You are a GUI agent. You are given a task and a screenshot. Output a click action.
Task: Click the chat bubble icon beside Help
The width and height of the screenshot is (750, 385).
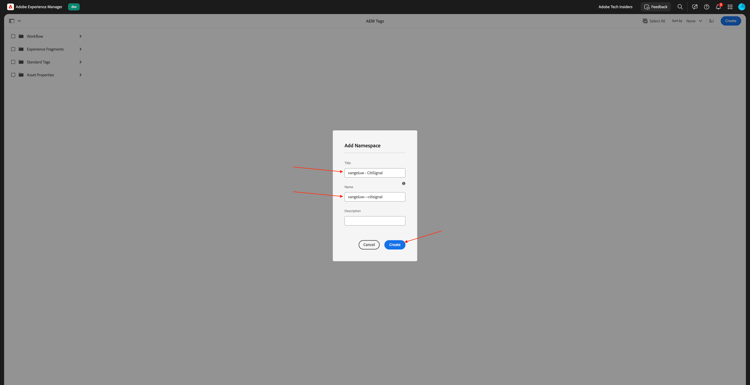click(x=695, y=7)
